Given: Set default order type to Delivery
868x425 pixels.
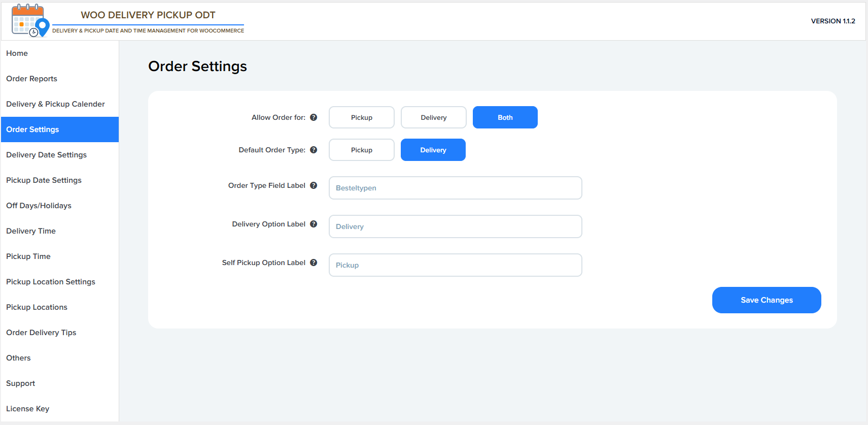Looking at the screenshot, I should pyautogui.click(x=433, y=150).
